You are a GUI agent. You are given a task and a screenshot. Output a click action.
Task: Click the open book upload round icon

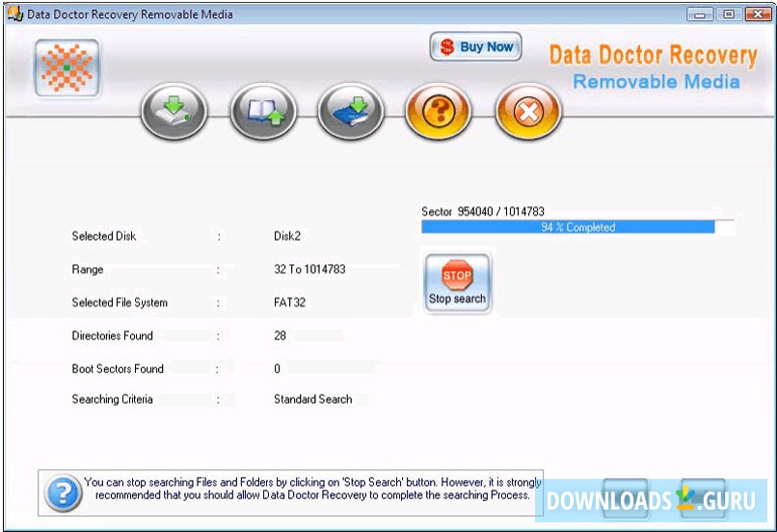pyautogui.click(x=263, y=112)
